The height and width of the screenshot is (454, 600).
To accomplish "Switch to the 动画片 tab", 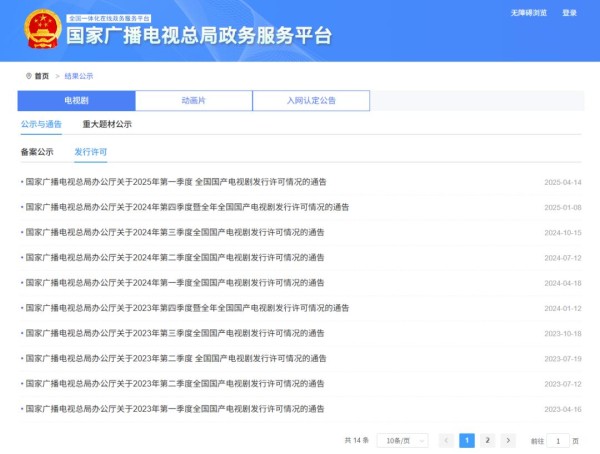I will 194,100.
